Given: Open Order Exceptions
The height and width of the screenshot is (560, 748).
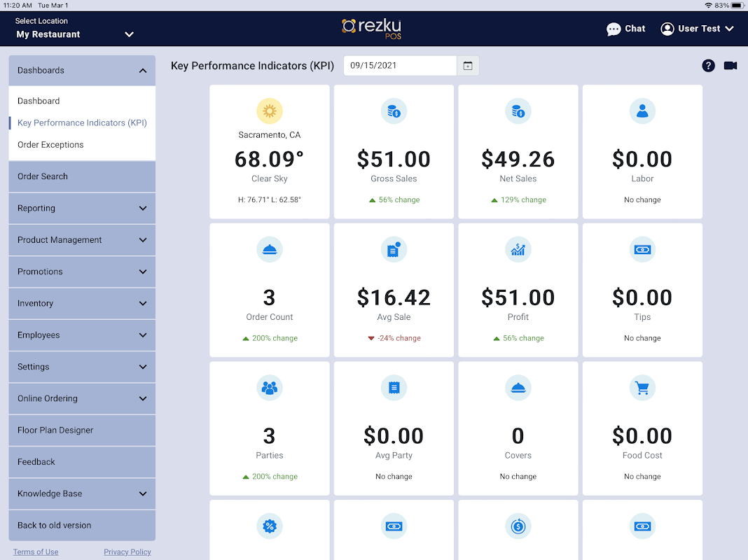Looking at the screenshot, I should pos(50,145).
